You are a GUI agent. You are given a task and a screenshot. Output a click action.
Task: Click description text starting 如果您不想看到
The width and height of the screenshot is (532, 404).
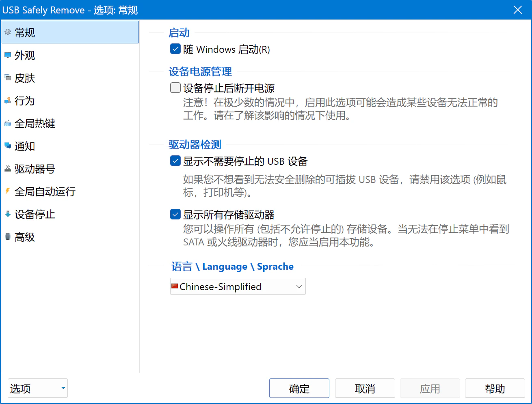click(345, 186)
